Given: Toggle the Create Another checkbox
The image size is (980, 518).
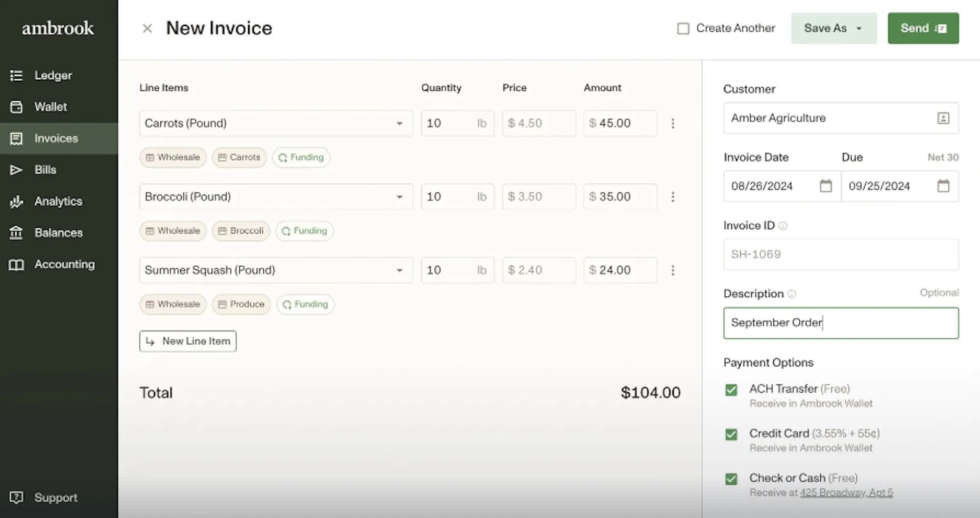Looking at the screenshot, I should [683, 29].
